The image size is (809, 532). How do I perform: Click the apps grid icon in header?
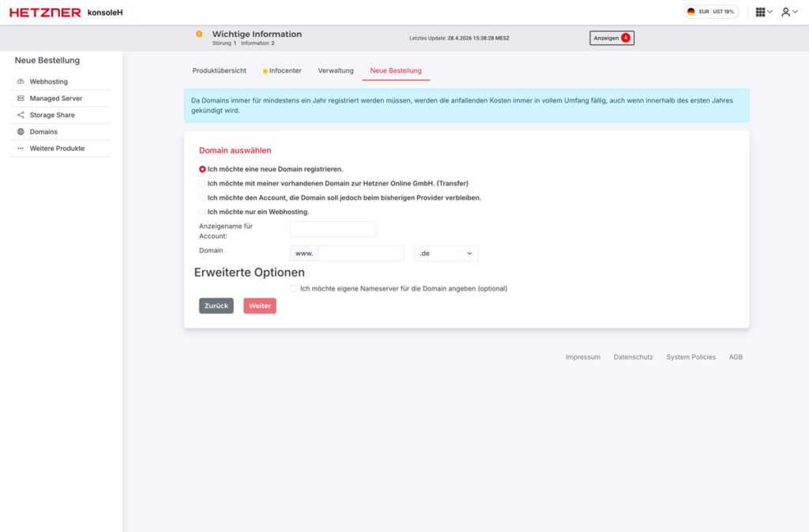pyautogui.click(x=760, y=12)
